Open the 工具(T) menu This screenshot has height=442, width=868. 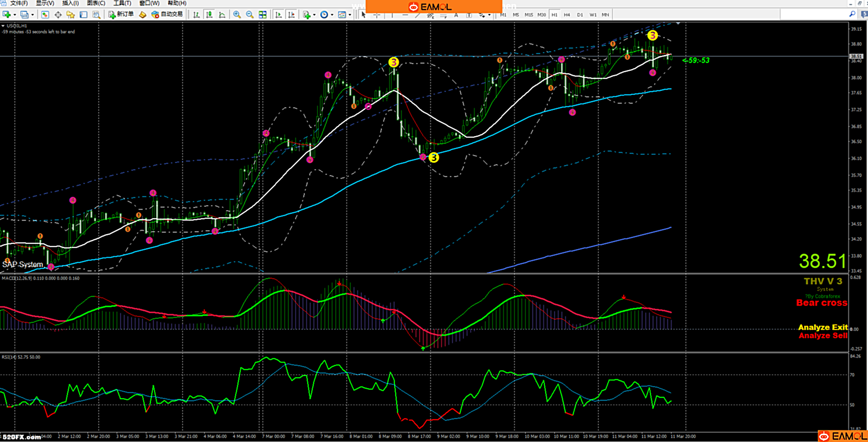click(x=122, y=3)
